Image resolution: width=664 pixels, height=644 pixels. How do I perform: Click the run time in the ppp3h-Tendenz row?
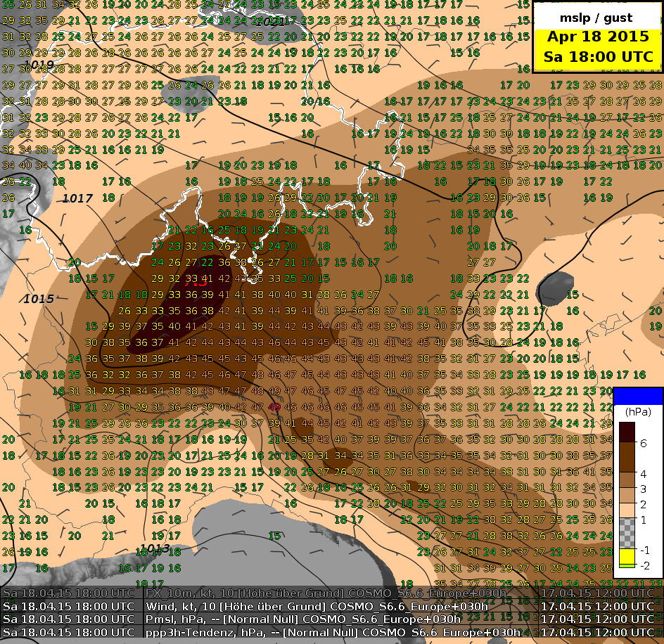point(597,632)
